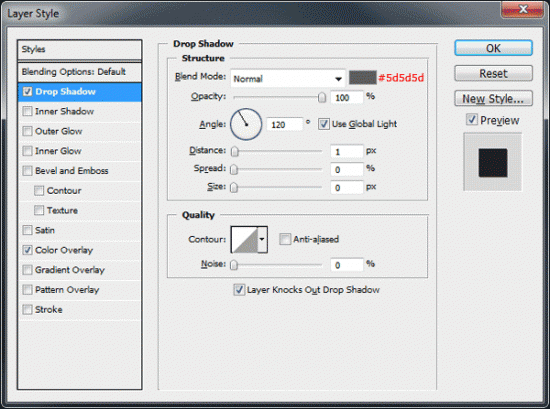
Task: Click the Spread slider handle
Action: [x=234, y=169]
